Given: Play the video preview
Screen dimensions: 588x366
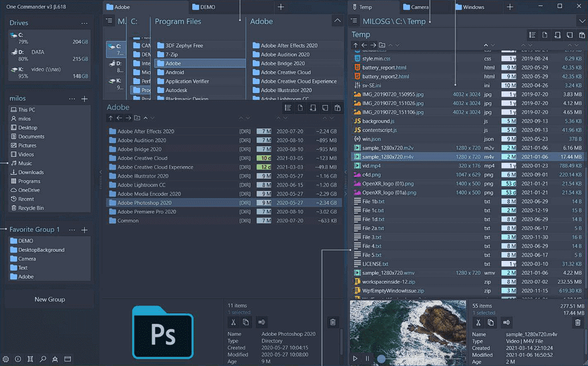Looking at the screenshot, I should [x=355, y=359].
